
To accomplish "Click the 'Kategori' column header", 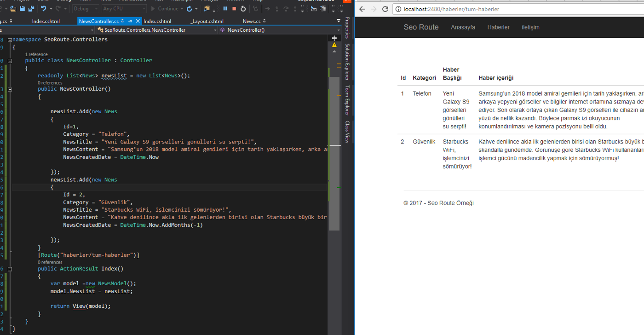I will (x=424, y=78).
